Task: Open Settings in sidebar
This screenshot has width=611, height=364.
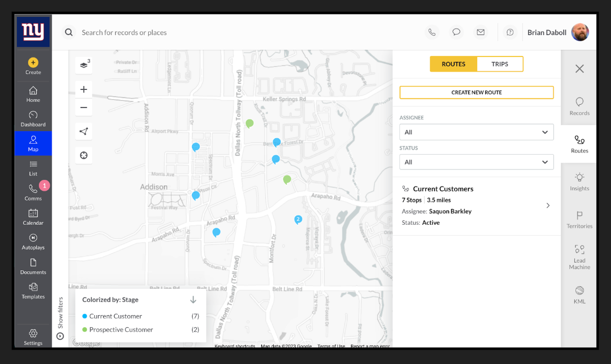Action: tap(33, 337)
